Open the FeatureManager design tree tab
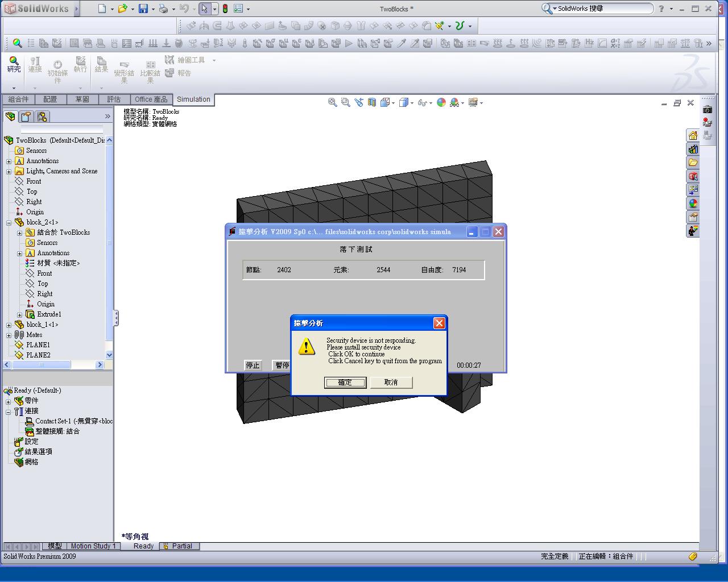 tap(10, 117)
